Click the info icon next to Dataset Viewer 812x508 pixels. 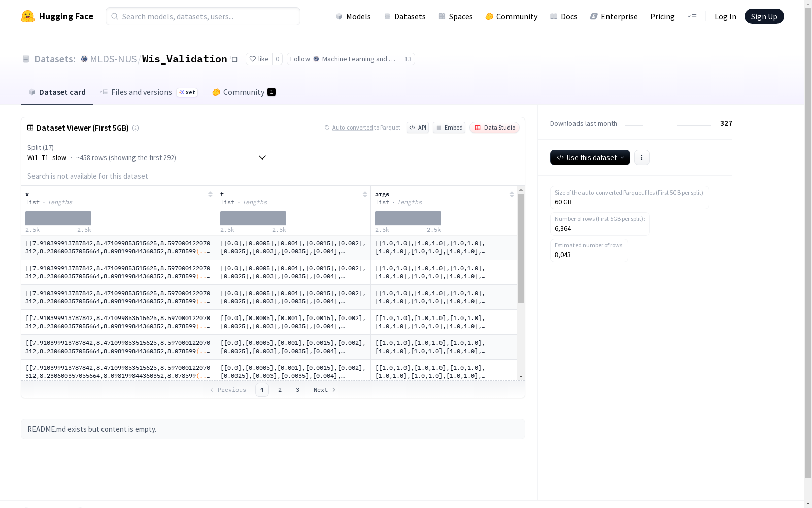coord(136,128)
